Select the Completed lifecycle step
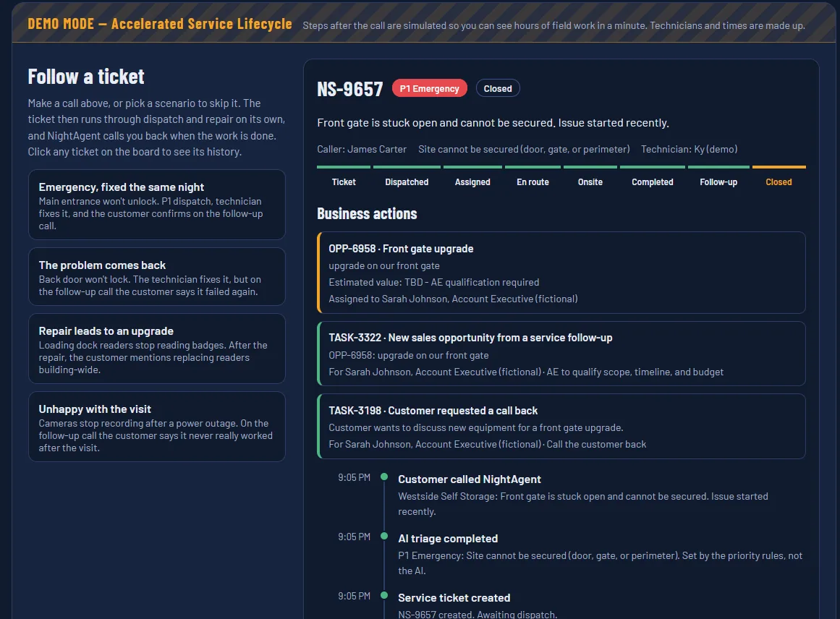This screenshot has width=840, height=619. coord(652,176)
